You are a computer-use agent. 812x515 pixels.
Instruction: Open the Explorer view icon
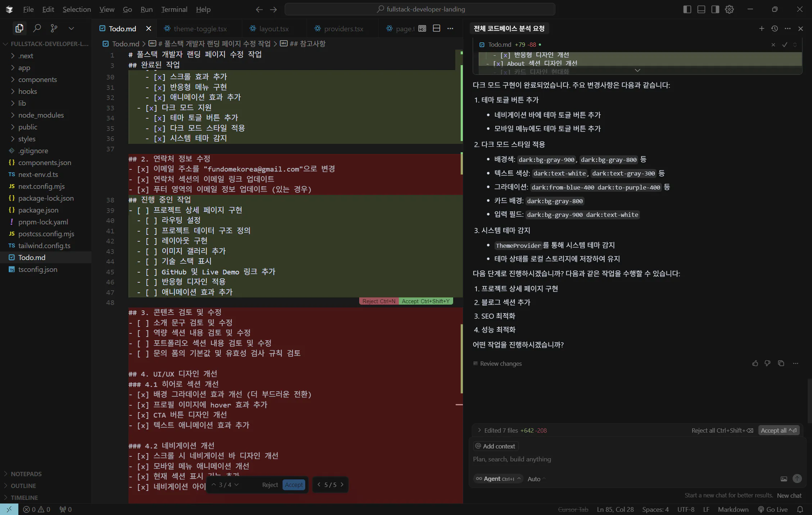19,28
